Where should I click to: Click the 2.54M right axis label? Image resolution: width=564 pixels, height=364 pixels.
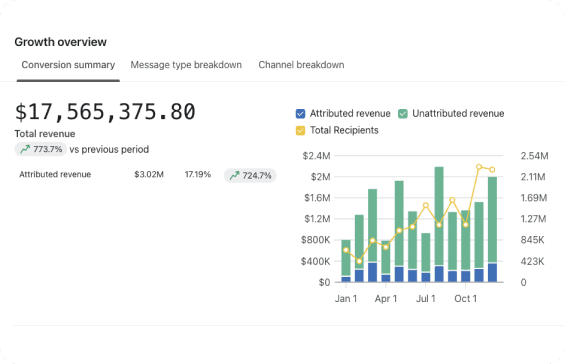(535, 156)
